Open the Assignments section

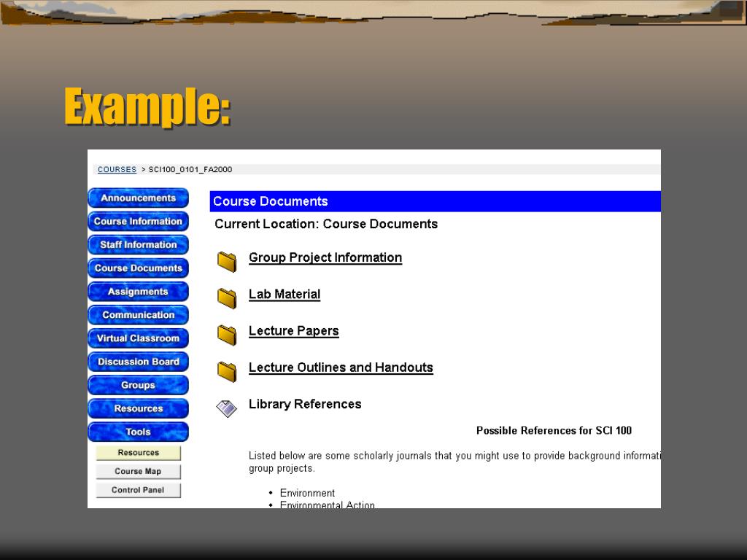pyautogui.click(x=138, y=292)
